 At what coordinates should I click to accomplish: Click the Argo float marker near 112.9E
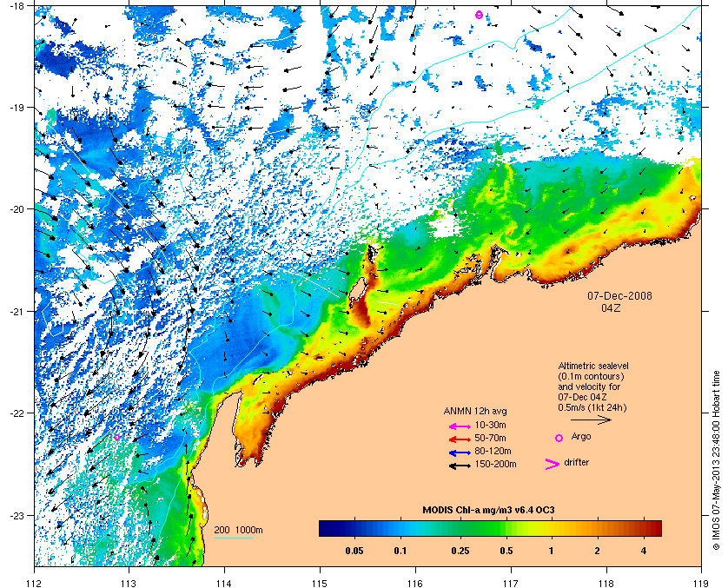pos(116,437)
